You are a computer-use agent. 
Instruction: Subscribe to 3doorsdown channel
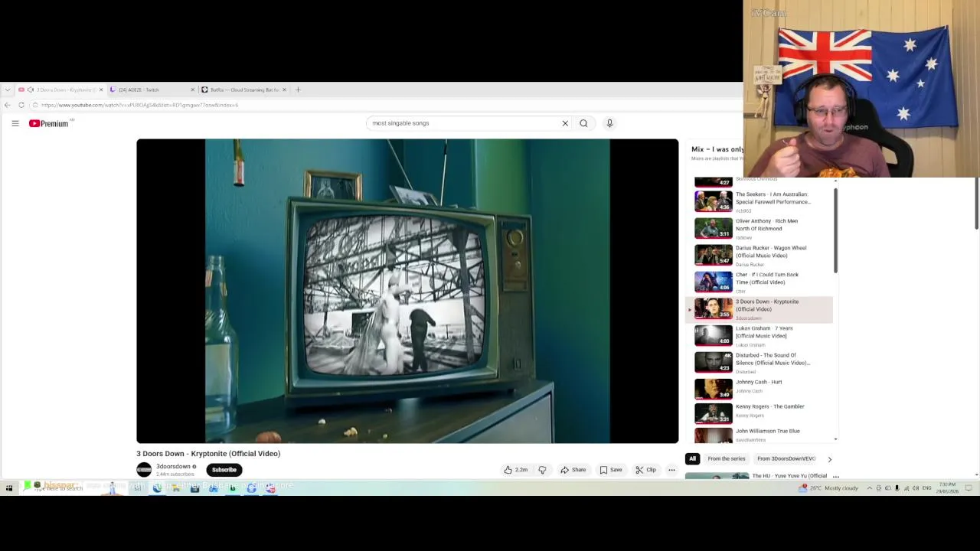pos(224,470)
